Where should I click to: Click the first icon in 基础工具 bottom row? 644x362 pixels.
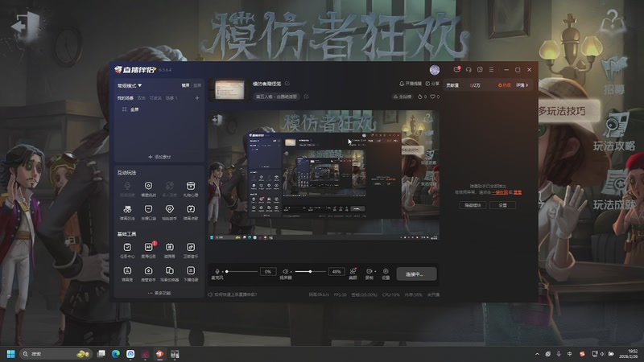pos(127,271)
